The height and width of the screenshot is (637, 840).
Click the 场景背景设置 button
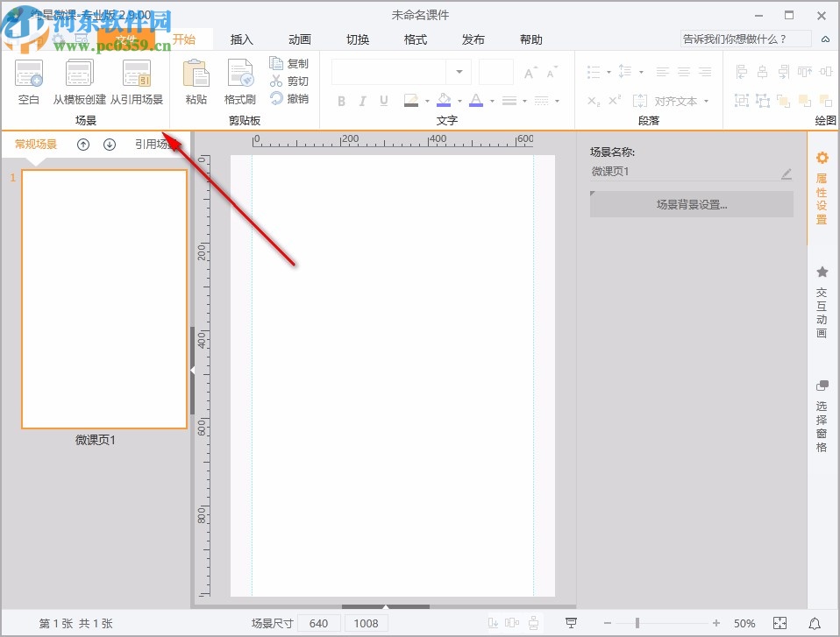click(x=691, y=205)
